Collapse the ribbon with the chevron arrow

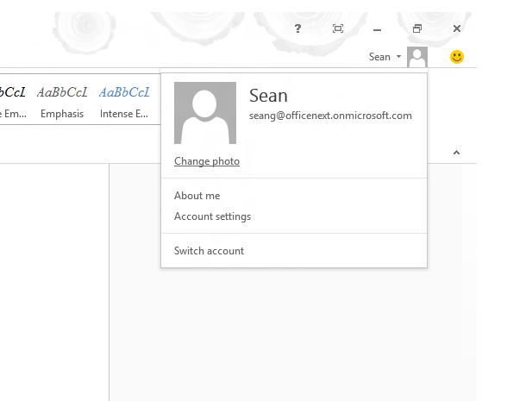(x=456, y=153)
